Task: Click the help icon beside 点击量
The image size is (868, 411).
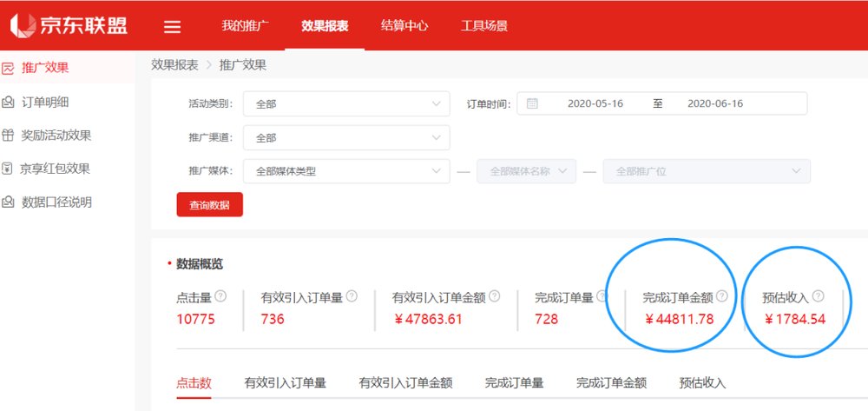Action: (x=220, y=296)
